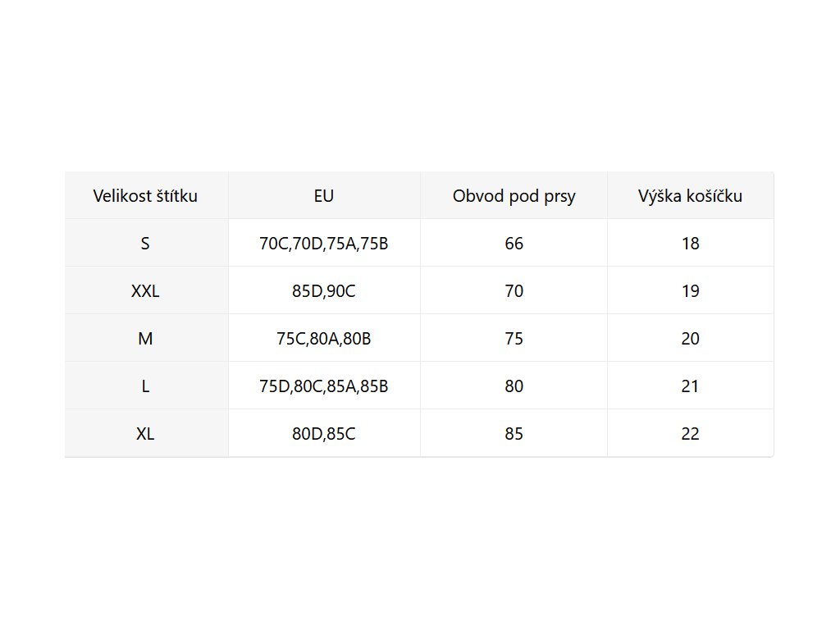Select the 'M' size cell
Viewport: 840px width, 630px height.
145,339
